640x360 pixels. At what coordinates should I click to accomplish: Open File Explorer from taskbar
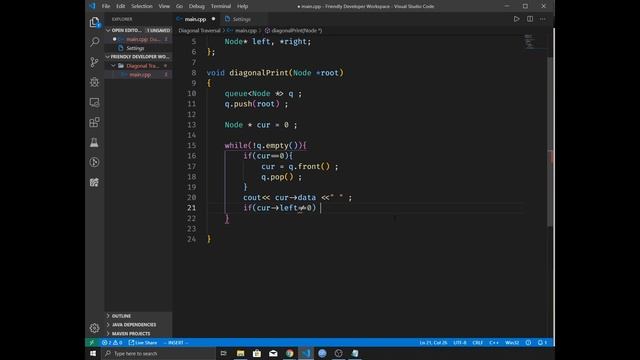[240, 353]
